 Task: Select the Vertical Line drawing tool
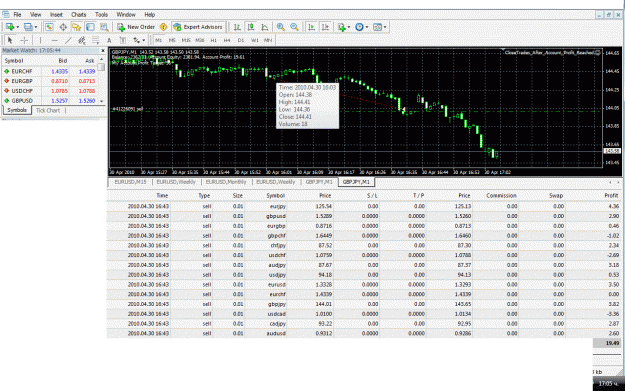tap(40, 40)
